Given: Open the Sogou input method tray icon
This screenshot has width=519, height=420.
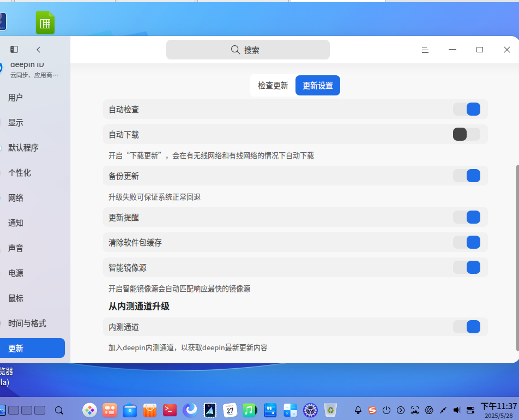Looking at the screenshot, I should tap(372, 410).
